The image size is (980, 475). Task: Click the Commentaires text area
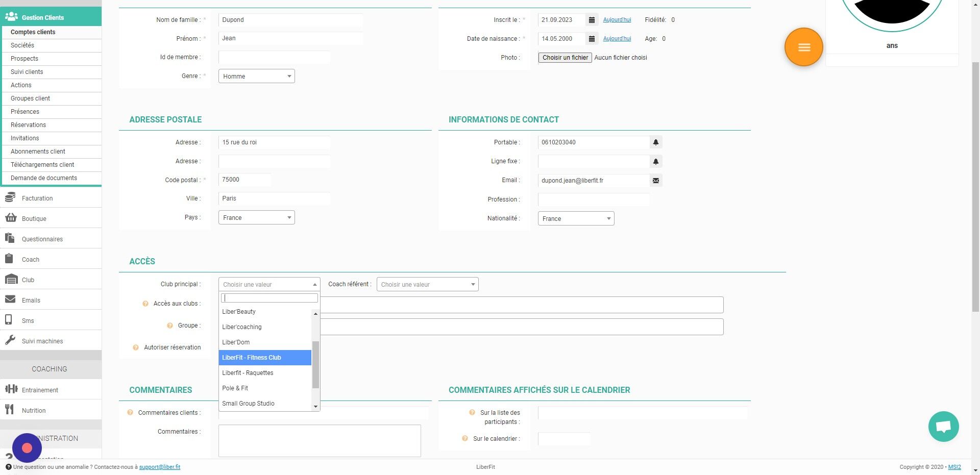pyautogui.click(x=320, y=441)
